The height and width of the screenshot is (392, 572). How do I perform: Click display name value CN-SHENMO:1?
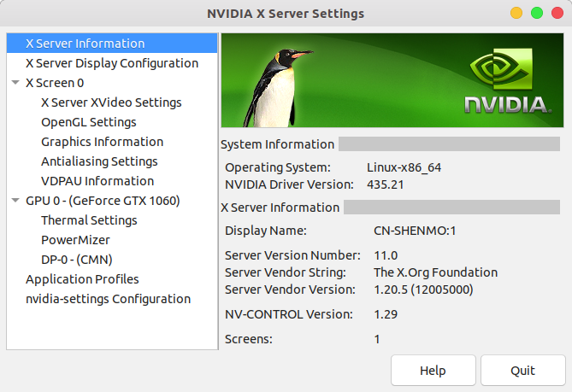[415, 231]
